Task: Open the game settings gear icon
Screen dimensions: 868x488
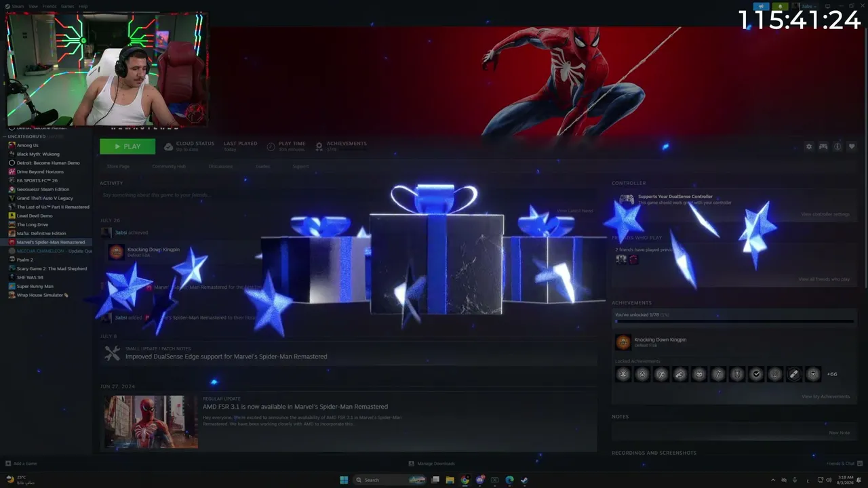Action: point(808,146)
